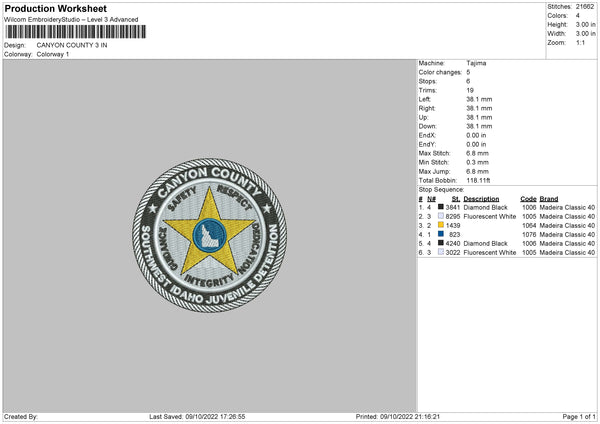The image size is (600, 424).
Task: Click the barcode under the worksheet title
Action: tap(75, 32)
